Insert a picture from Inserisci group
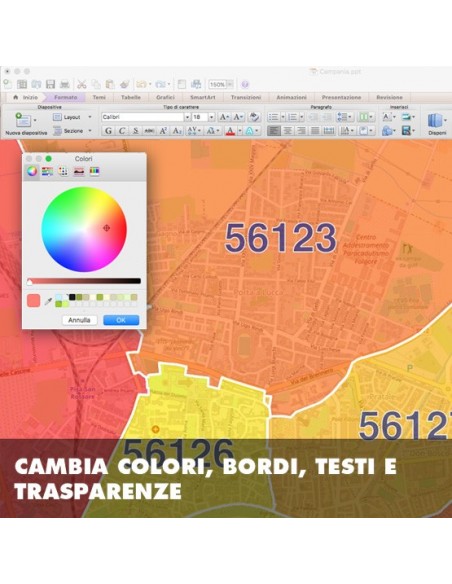Screen dimensions: 452x584 [x=406, y=117]
